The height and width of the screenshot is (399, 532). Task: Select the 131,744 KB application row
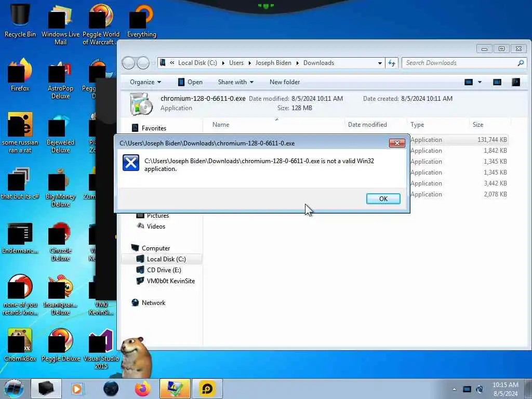[459, 140]
